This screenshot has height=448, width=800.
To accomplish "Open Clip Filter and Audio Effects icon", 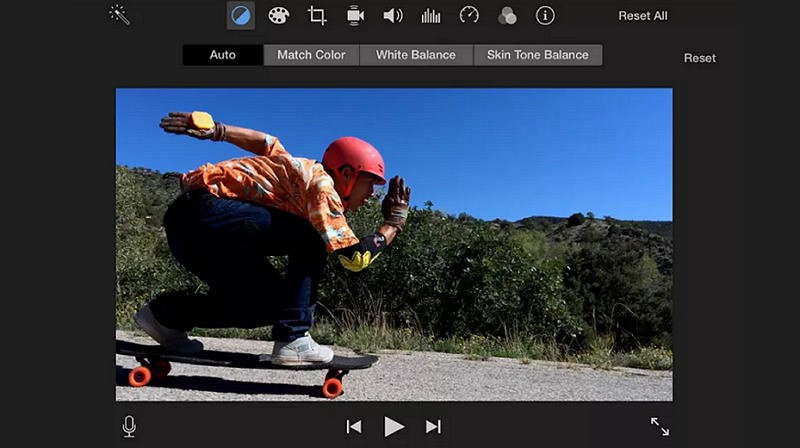I will pos(507,15).
